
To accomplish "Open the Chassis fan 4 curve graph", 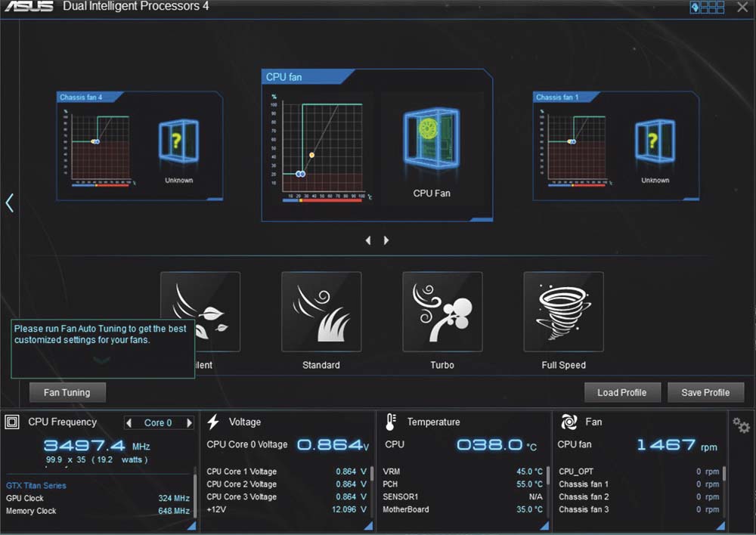I will 101,147.
